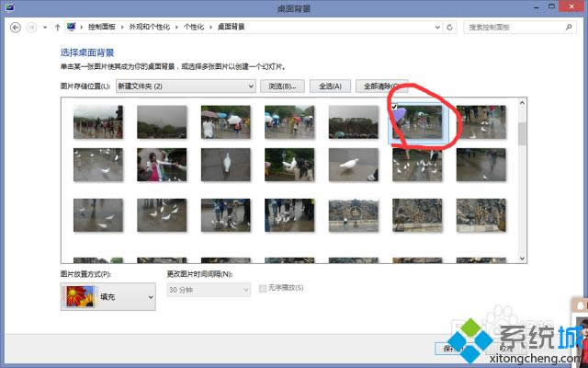This screenshot has height=368, width=588.
Task: Select the white umbrella thumbnail in row one
Action: [225, 122]
